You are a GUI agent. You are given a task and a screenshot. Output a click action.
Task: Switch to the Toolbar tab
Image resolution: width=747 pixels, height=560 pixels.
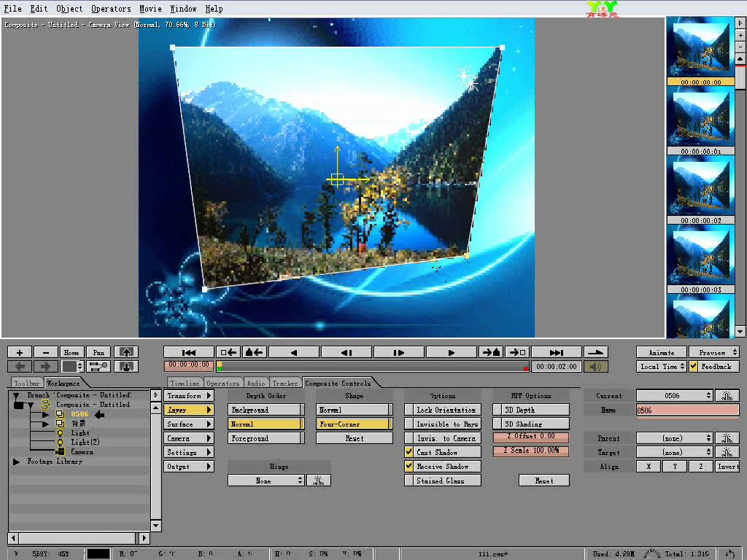tap(27, 383)
